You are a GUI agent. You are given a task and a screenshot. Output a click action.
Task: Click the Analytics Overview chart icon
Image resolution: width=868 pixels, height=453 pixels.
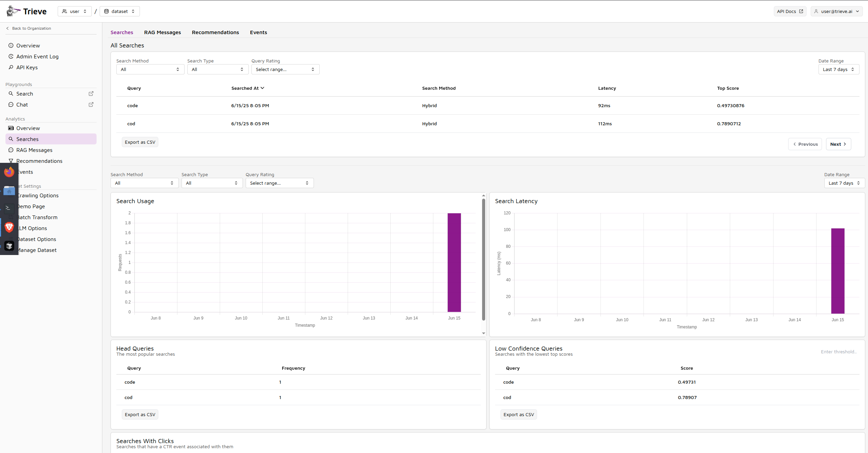(x=11, y=128)
